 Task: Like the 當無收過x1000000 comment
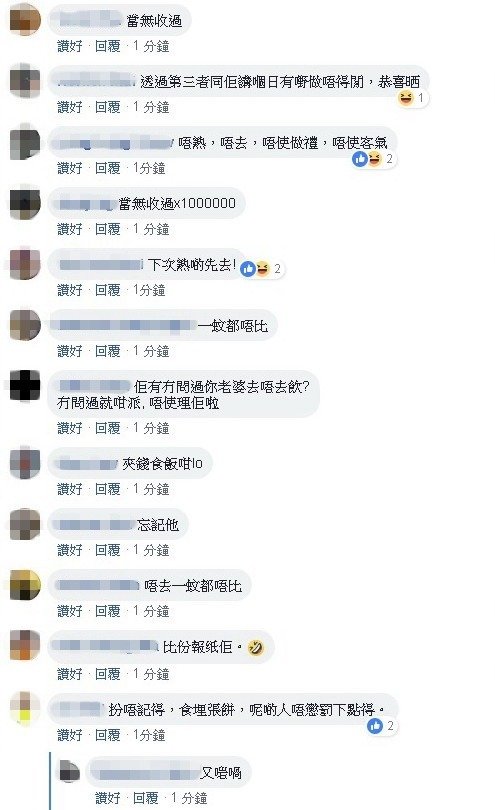click(70, 229)
